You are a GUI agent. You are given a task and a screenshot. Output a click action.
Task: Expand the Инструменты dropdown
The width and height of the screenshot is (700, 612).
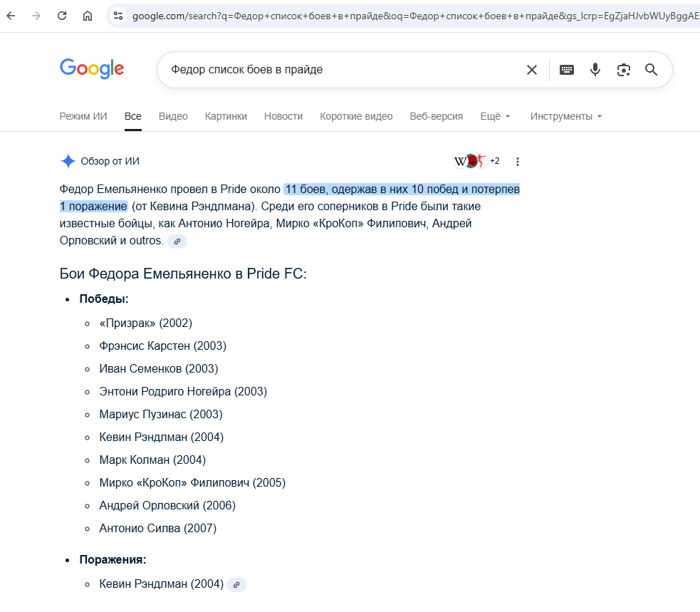pyautogui.click(x=566, y=116)
